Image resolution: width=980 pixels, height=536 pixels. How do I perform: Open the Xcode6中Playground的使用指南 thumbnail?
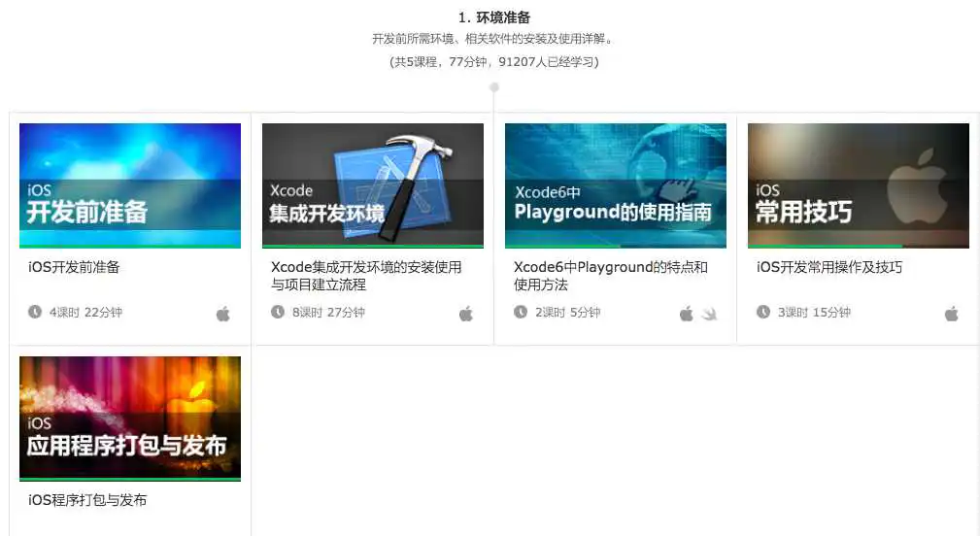pyautogui.click(x=616, y=185)
